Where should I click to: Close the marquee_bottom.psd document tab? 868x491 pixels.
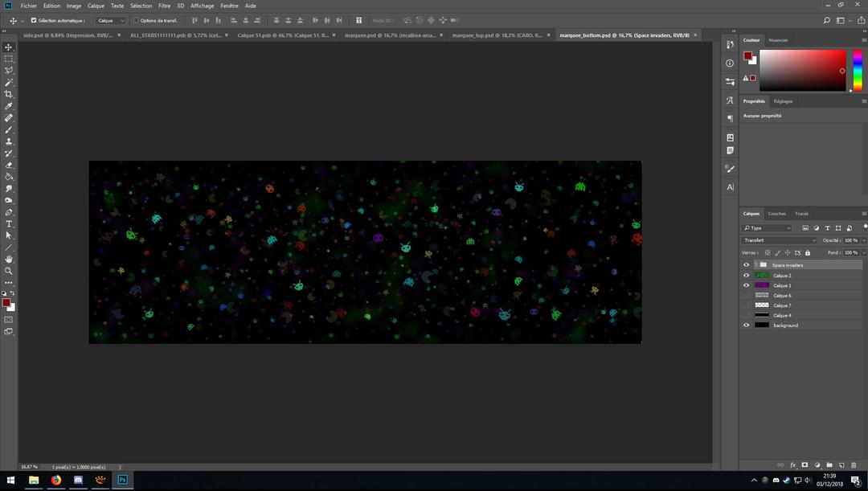(x=695, y=35)
